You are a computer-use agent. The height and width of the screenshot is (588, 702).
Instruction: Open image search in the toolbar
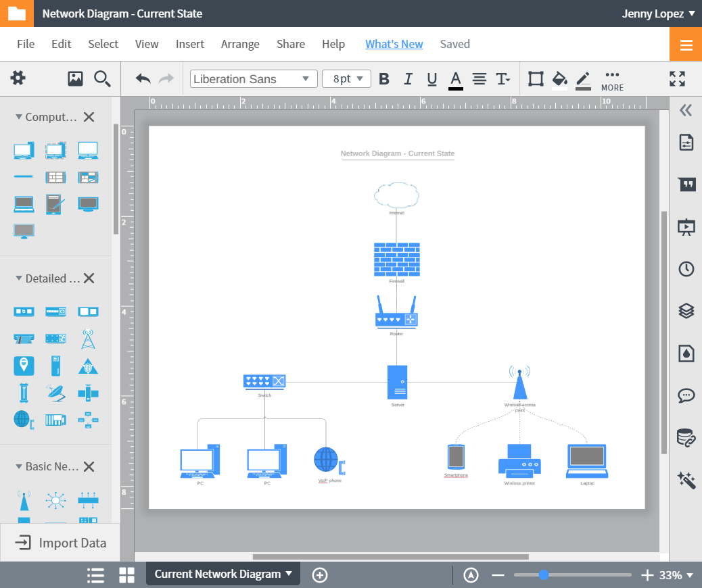coord(74,78)
